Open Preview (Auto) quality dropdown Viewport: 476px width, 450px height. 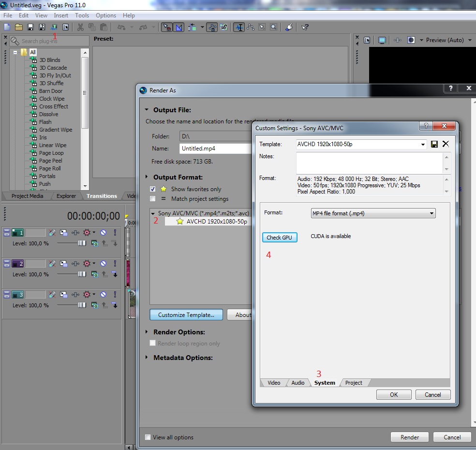coord(470,40)
